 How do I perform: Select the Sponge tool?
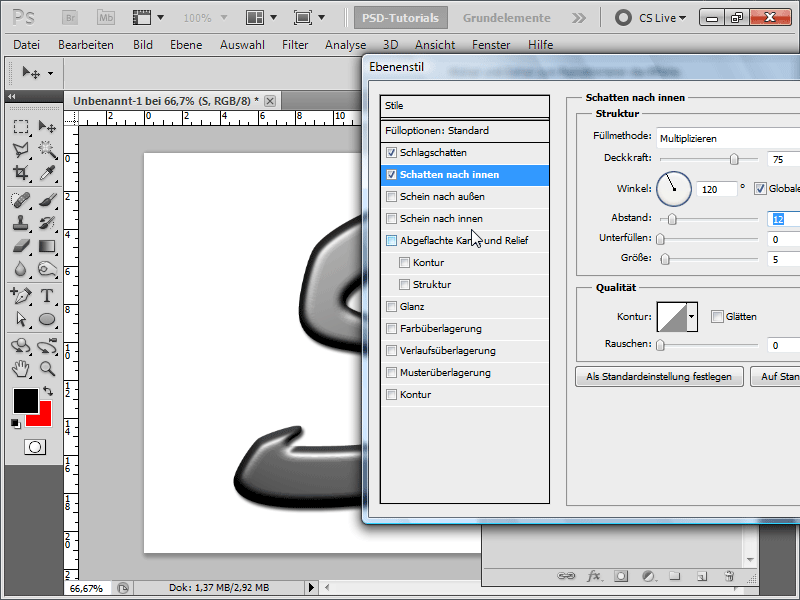point(47,269)
